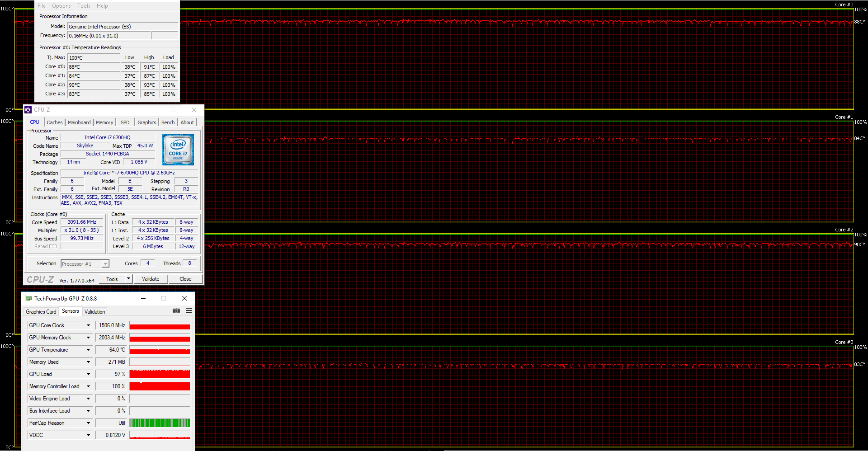Switch to the Memory tab in CPU-Z
868x451 pixels.
point(104,122)
